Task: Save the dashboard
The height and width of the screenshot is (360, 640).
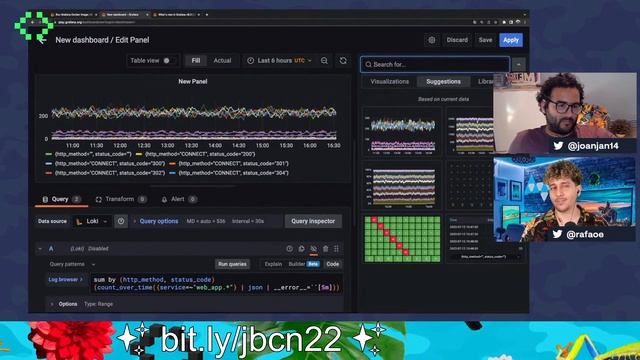Action: click(x=485, y=40)
